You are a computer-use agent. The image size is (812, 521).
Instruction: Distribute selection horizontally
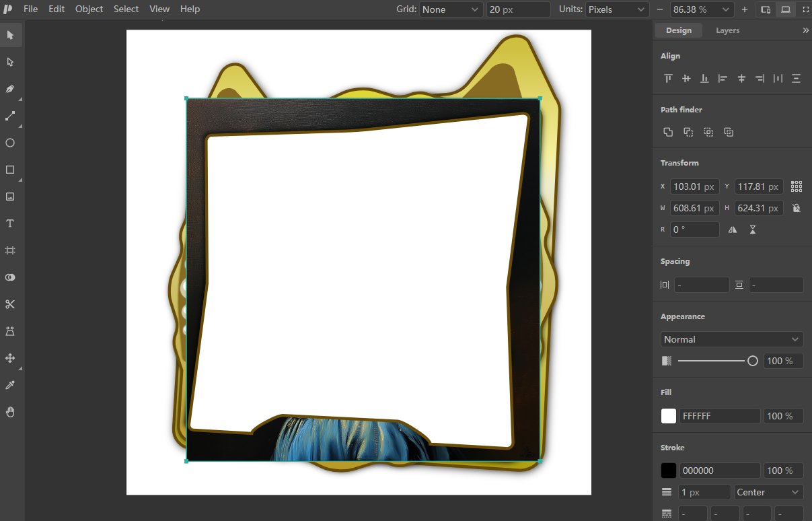tap(778, 79)
